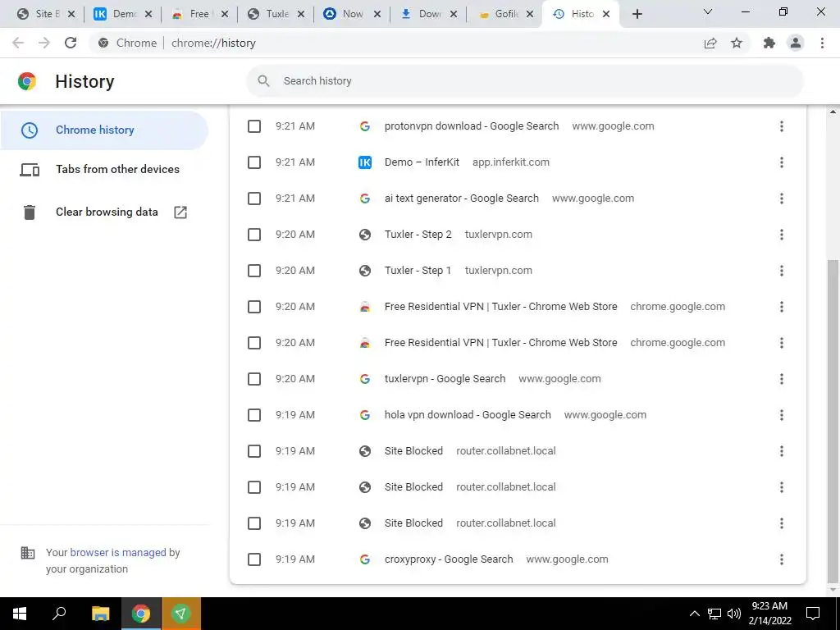
Task: Show hidden system tray icons
Action: tap(694, 614)
